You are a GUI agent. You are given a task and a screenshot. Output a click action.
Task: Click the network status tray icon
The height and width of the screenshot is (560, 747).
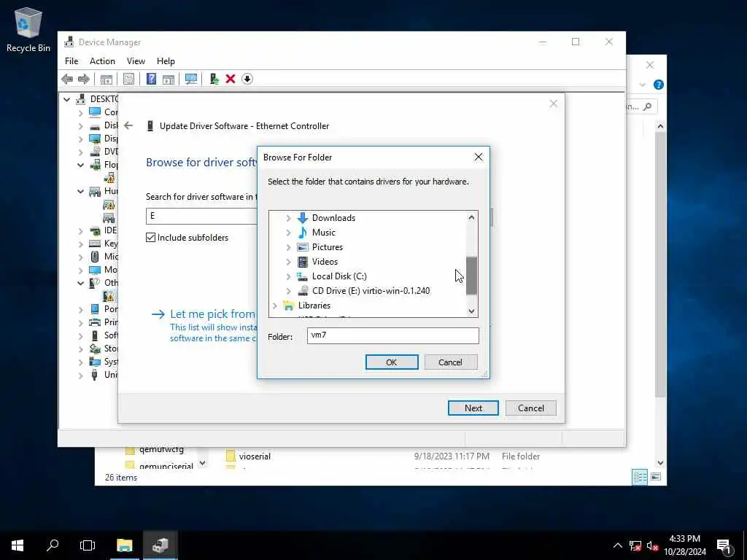[635, 545]
